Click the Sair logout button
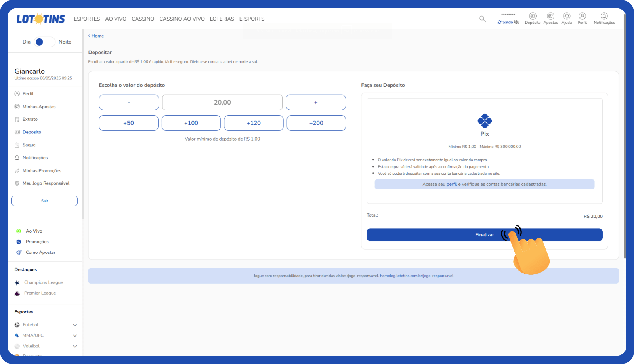 pyautogui.click(x=44, y=201)
